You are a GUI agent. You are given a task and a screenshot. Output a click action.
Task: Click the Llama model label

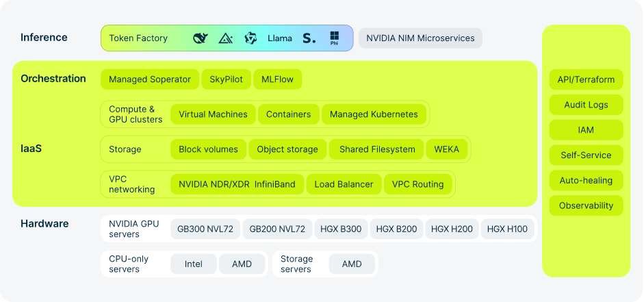coord(279,38)
